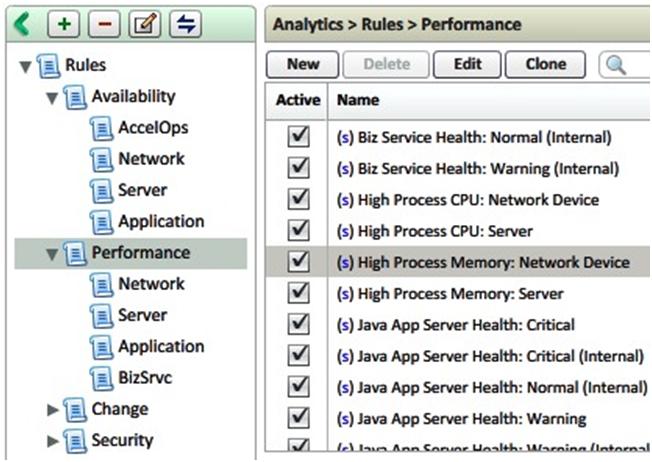The height and width of the screenshot is (462, 652).
Task: Collapse the Availability group arrow
Action: pyautogui.click(x=52, y=98)
